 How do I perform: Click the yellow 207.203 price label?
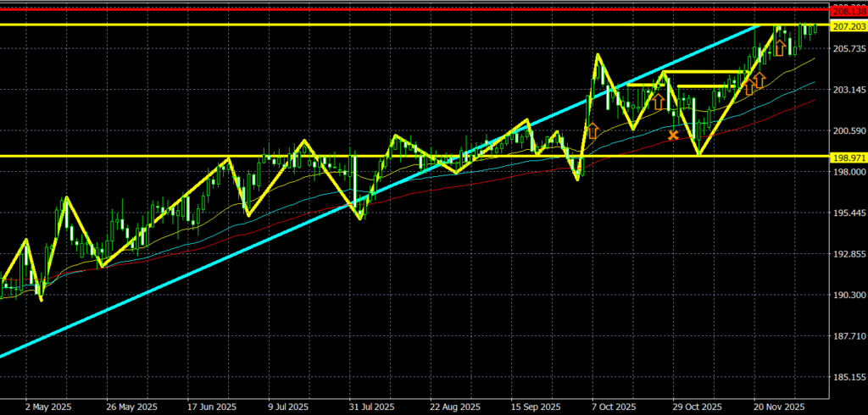(849, 26)
